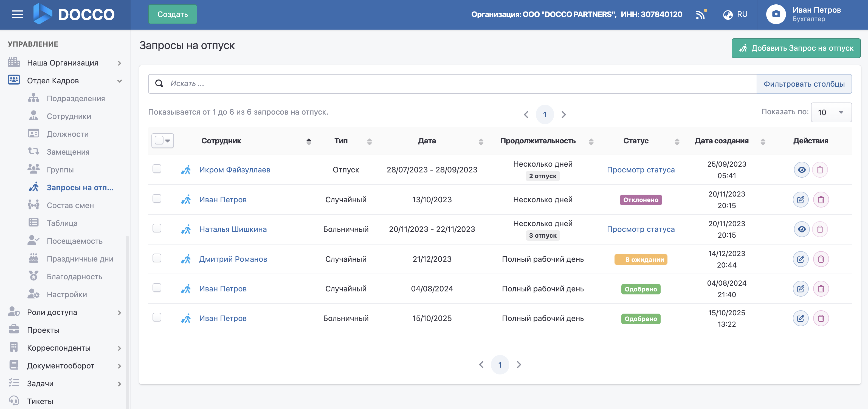
Task: Tick checkbox for Икром Файзуллаев row
Action: [157, 169]
